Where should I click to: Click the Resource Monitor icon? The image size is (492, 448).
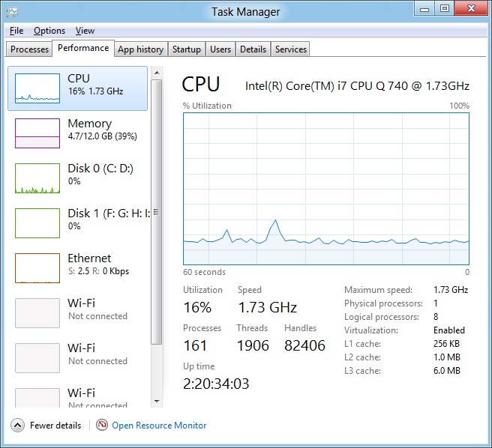pyautogui.click(x=102, y=426)
